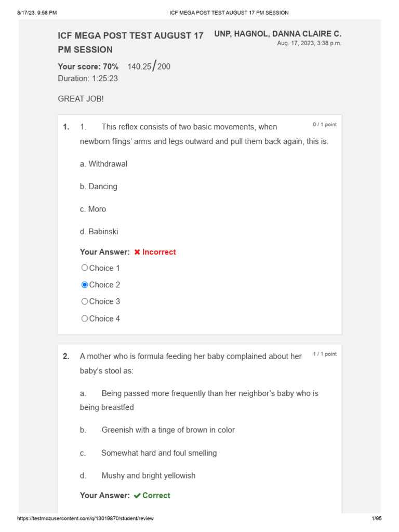This screenshot has width=399, height=532.
Task: Click the red Incorrect X icon
Action: 137,252
